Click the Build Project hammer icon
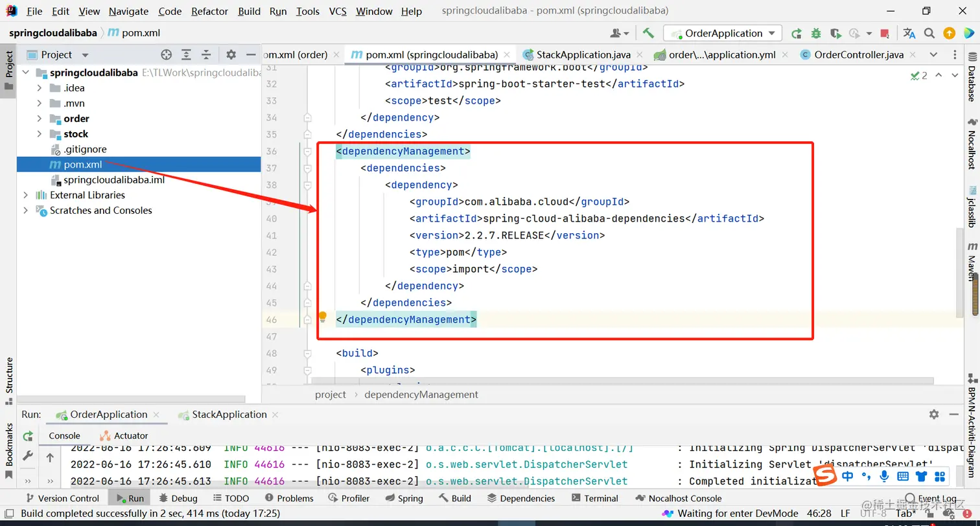 click(648, 33)
